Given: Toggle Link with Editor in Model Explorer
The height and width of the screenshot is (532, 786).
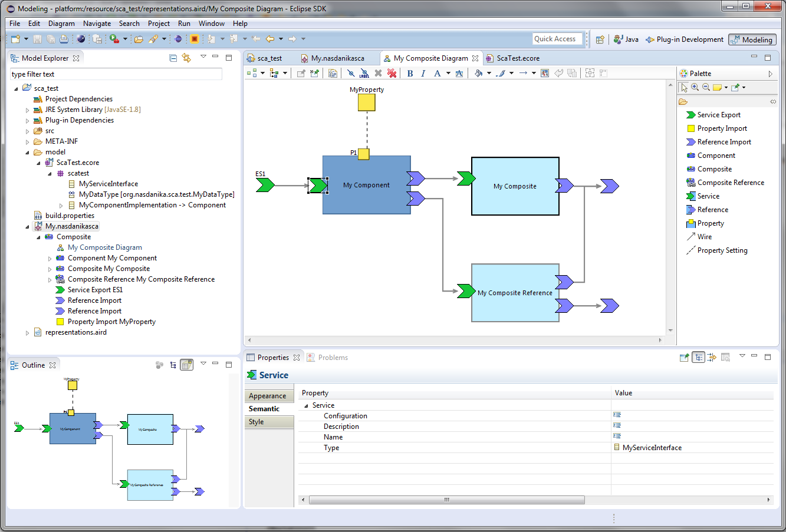Looking at the screenshot, I should tap(186, 58).
